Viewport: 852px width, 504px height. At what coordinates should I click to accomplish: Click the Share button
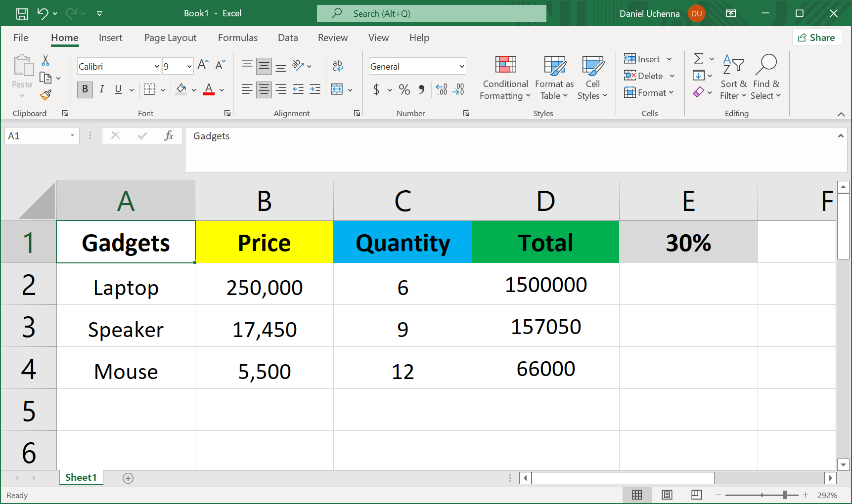coord(816,38)
